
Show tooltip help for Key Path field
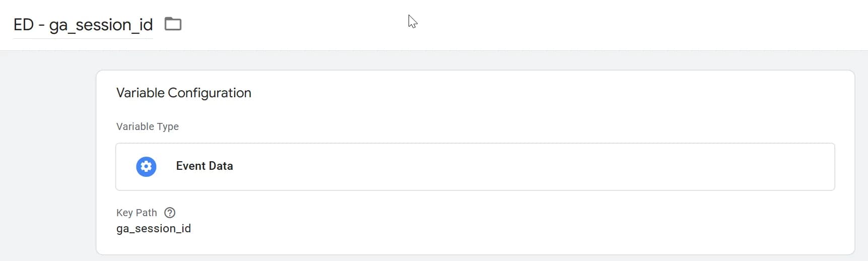[170, 213]
